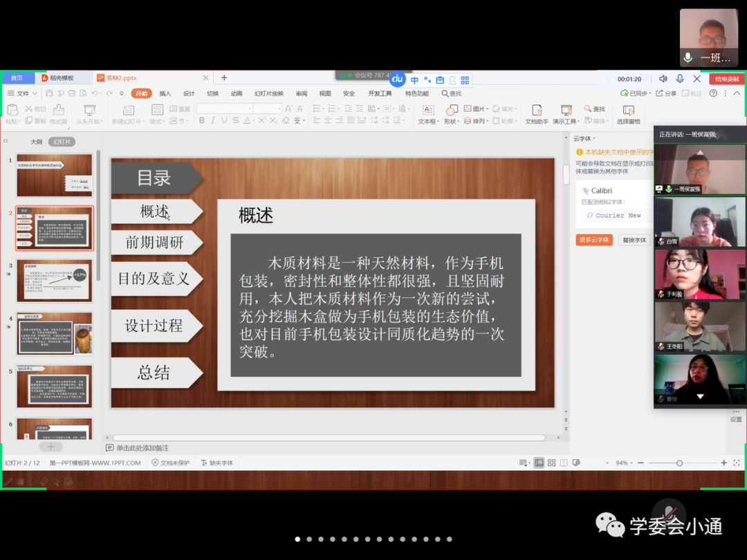Viewport: 747px width, 560px height.
Task: Mute the recording microphone
Action: [x=680, y=79]
